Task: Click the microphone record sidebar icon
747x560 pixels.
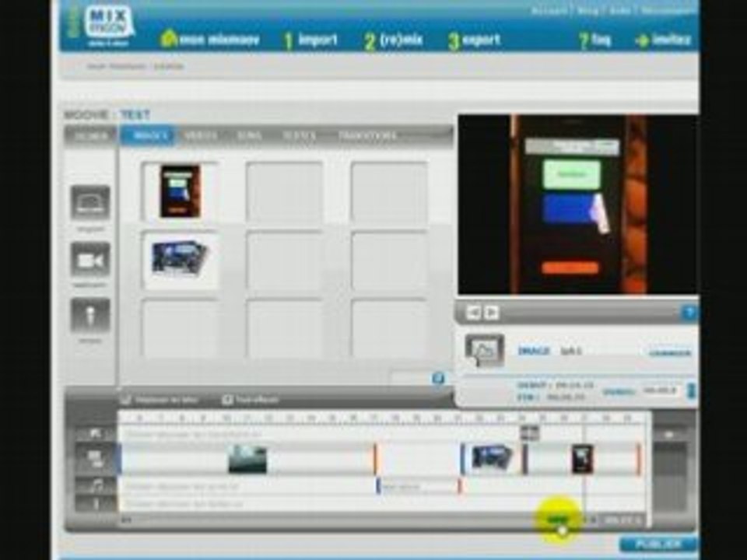Action: pos(90,315)
